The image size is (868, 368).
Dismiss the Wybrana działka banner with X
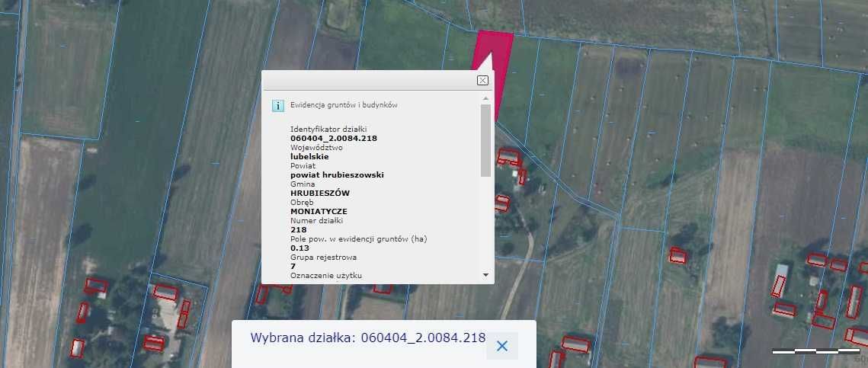click(502, 346)
